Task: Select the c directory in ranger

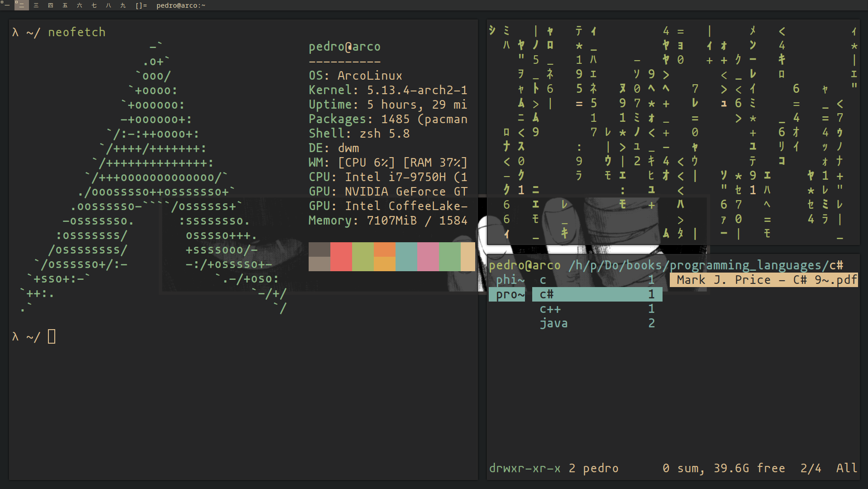Action: pyautogui.click(x=597, y=280)
